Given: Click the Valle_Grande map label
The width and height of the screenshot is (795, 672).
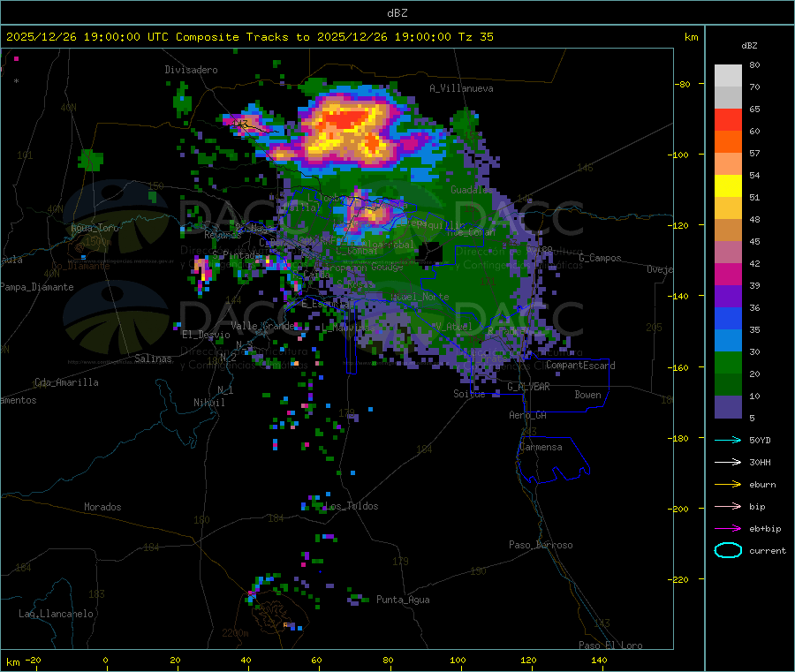Looking at the screenshot, I should coord(262,326).
